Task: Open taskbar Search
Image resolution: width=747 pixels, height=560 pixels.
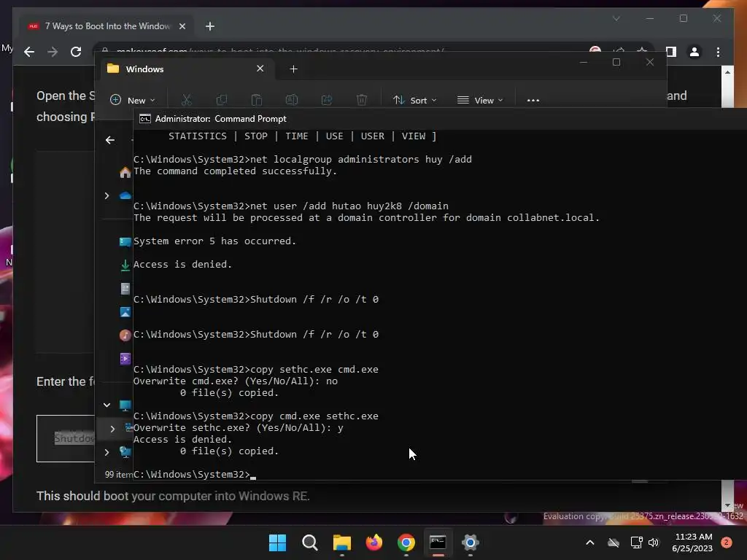Action: pos(309,542)
